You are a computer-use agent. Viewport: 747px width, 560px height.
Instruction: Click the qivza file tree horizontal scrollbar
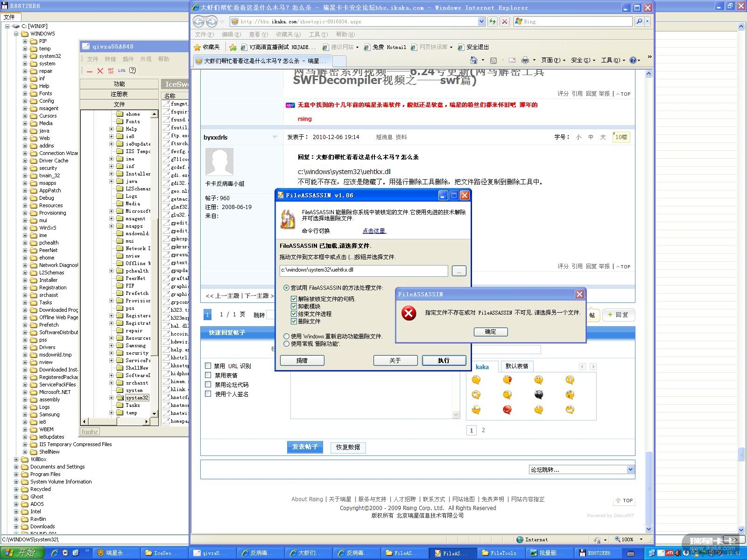click(115, 421)
